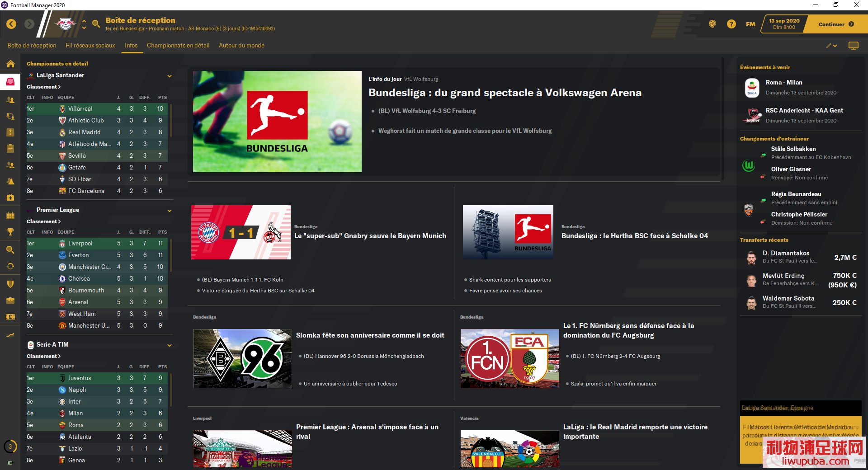The width and height of the screenshot is (868, 470).
Task: Expand Serie A Classement link arrow
Action: coord(43,356)
